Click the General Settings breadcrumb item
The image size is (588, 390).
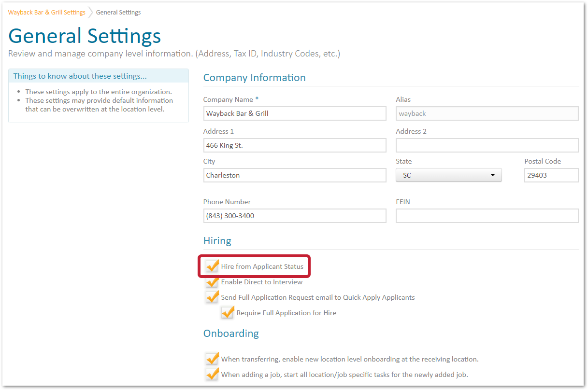pos(118,12)
